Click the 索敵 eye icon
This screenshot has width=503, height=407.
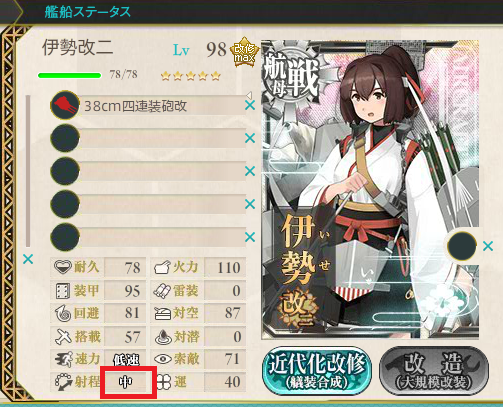163,359
